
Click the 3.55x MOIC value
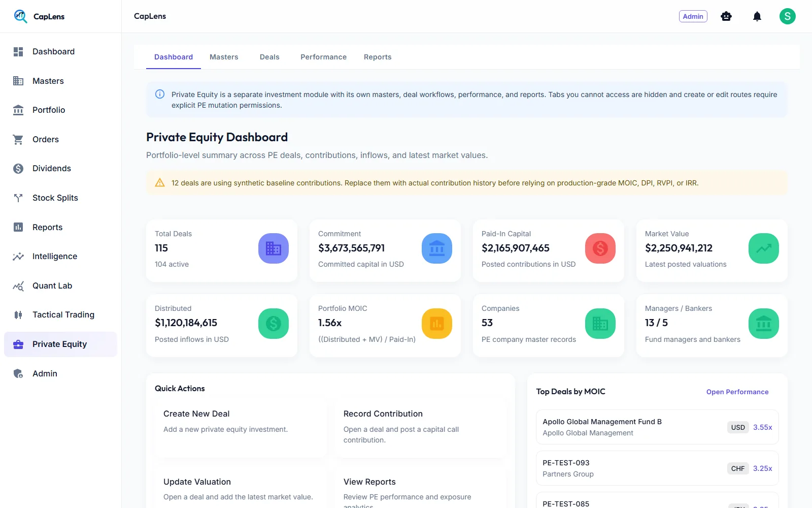pyautogui.click(x=762, y=427)
